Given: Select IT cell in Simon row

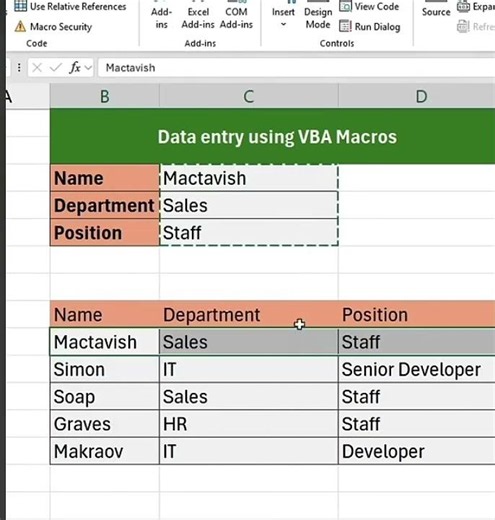Looking at the screenshot, I should click(x=249, y=369).
